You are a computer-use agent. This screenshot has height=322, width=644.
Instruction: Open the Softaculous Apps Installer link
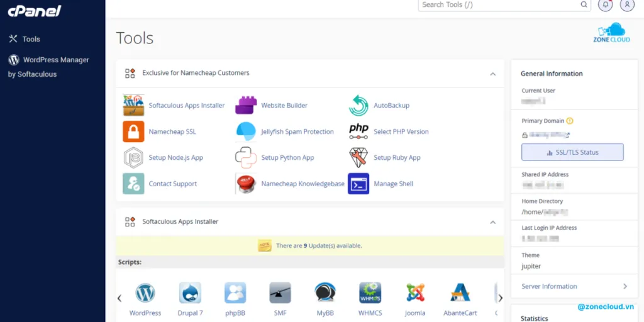[x=187, y=106]
